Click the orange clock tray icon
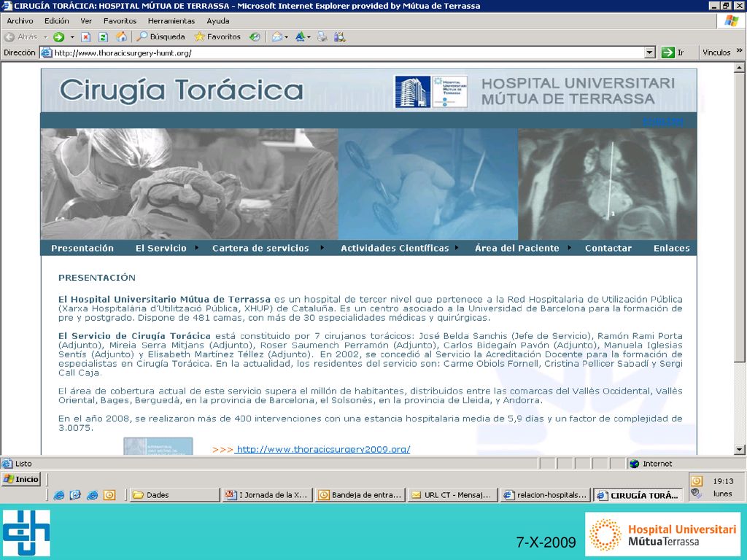Viewport: 747px width, 560px height. coord(697,481)
